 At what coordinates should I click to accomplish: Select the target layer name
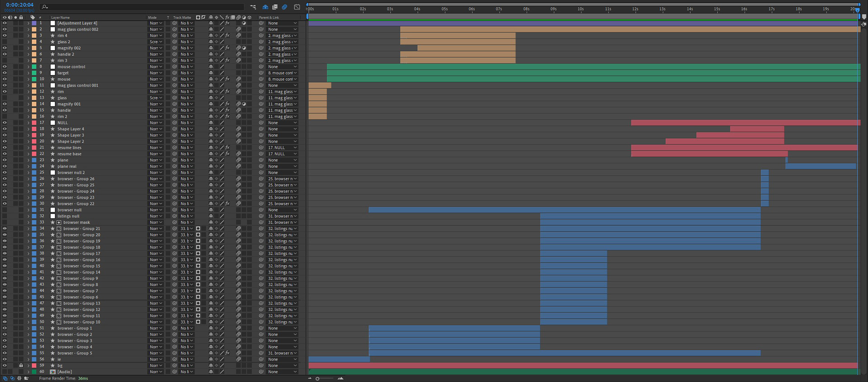pyautogui.click(x=63, y=73)
